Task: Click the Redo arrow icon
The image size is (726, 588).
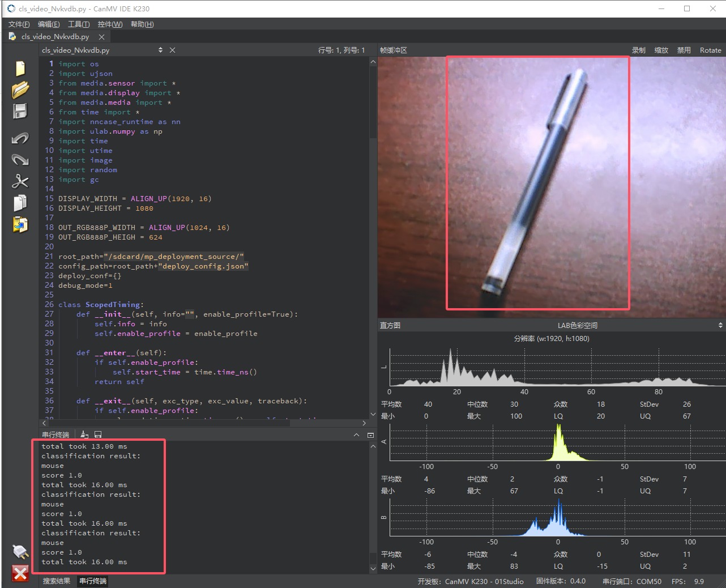Action: tap(20, 160)
